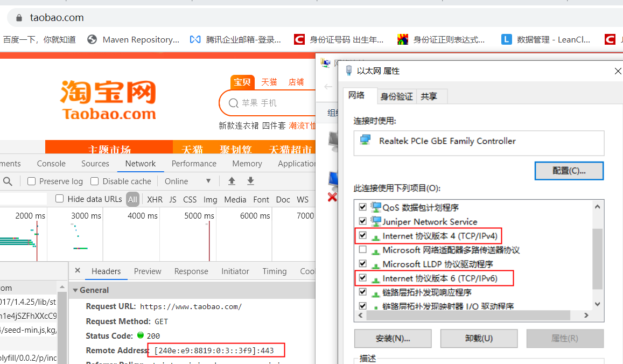Viewport: 623px width, 364px height.
Task: Open the Tencent enterprise mail bookmark icon
Action: point(195,39)
